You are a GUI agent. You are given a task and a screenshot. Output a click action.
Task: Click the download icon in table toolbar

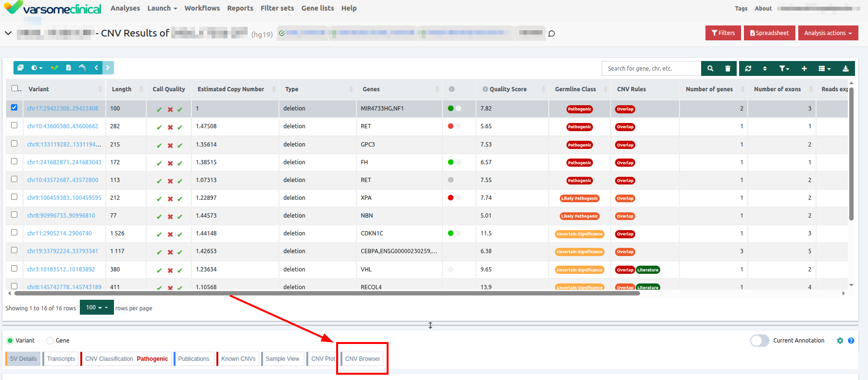[x=845, y=69]
